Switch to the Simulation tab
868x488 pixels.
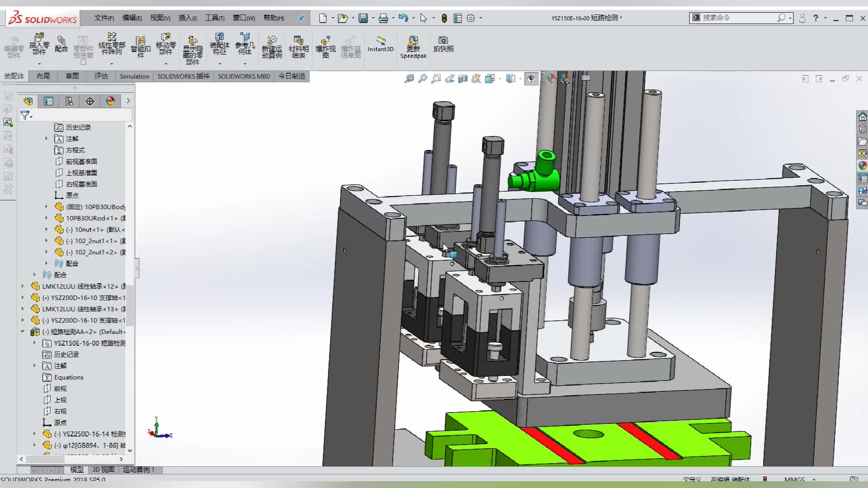134,76
